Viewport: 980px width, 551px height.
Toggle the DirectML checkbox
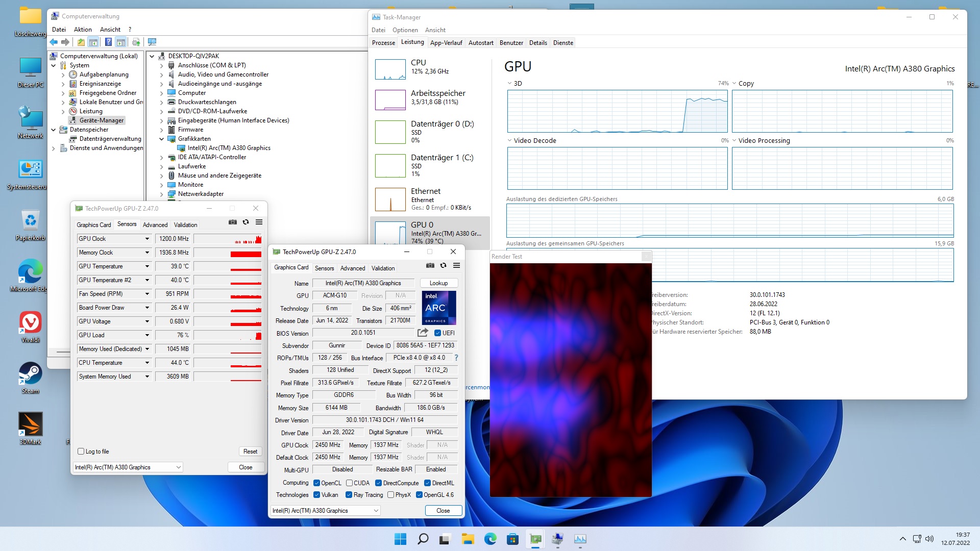(427, 483)
